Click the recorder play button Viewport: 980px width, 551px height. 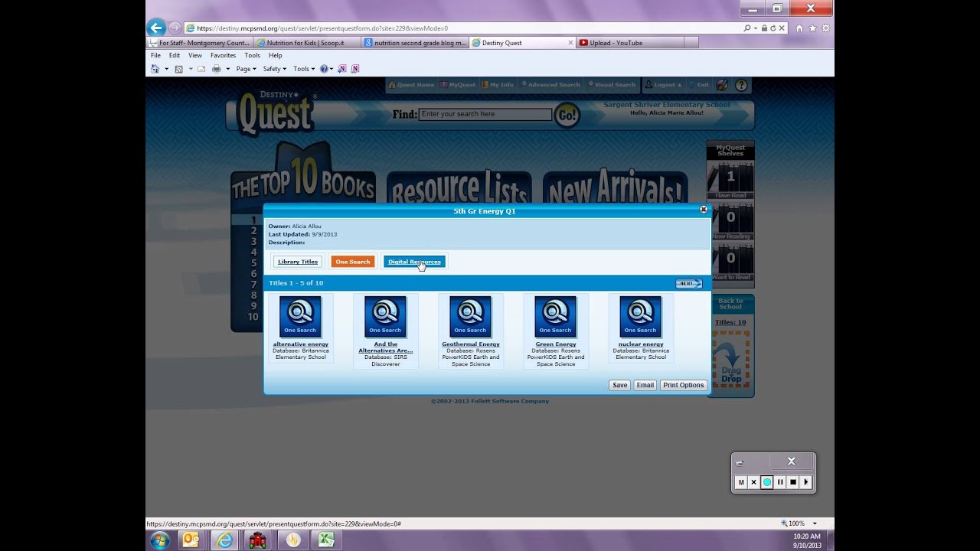[806, 482]
